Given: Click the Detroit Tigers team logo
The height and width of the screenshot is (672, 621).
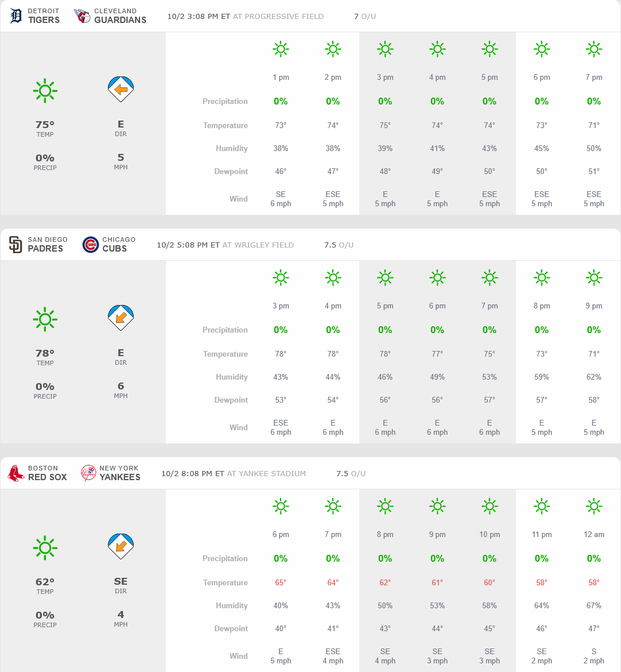Looking at the screenshot, I should 16,16.
